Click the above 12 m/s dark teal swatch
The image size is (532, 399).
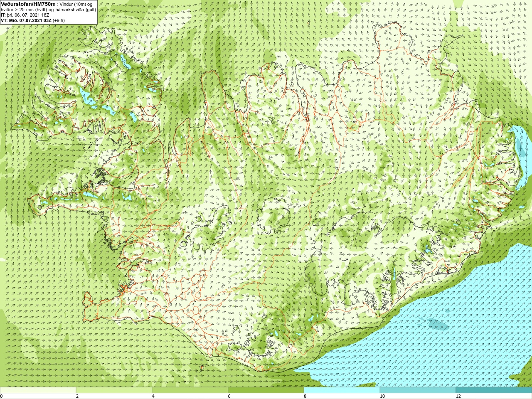point(494,390)
